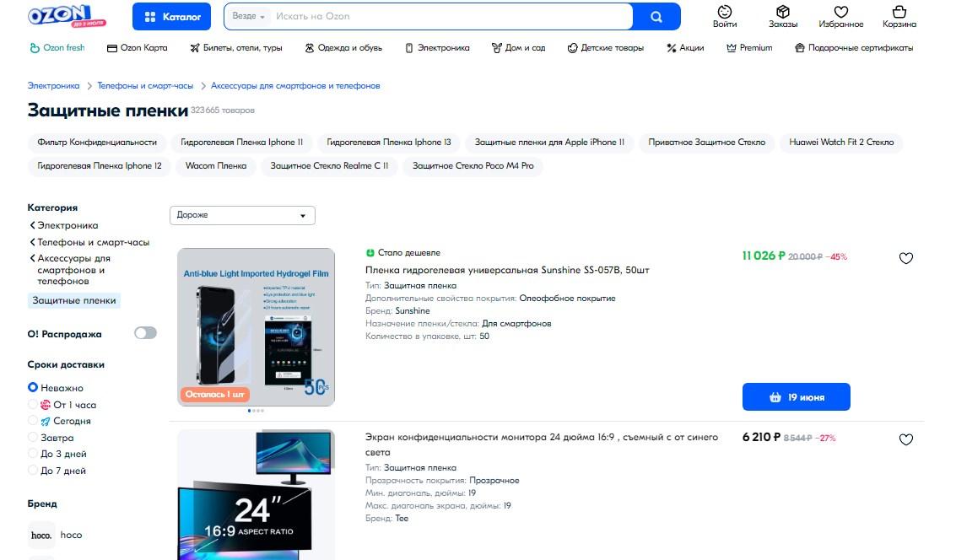Open the Каталог menu button
Image resolution: width=956 pixels, height=560 pixels.
coord(171,17)
